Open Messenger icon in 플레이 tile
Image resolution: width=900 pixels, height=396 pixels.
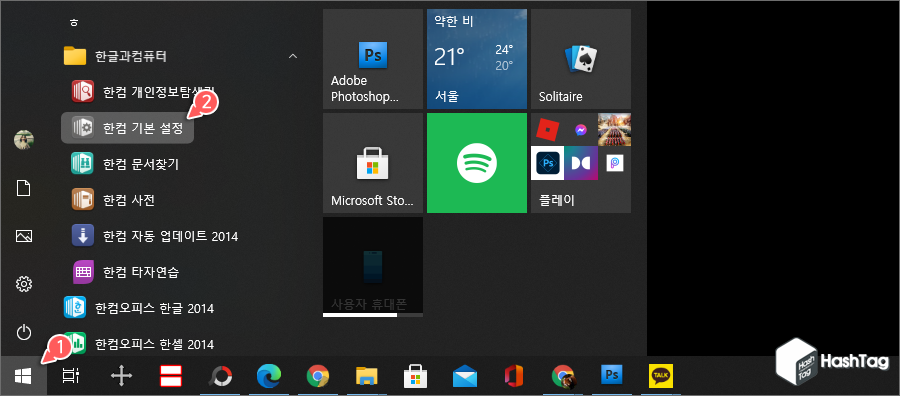click(581, 130)
